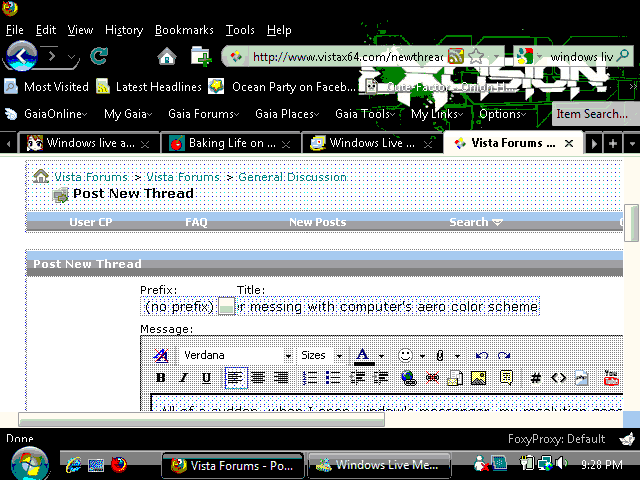Open the Bookmarks menu
Screen dimensions: 640x480
[x=184, y=30]
